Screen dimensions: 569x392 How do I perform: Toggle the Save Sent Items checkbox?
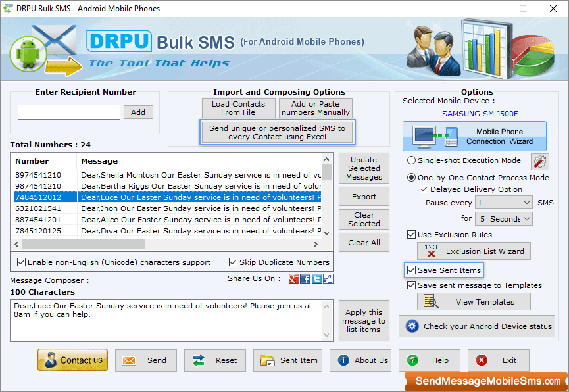point(412,270)
